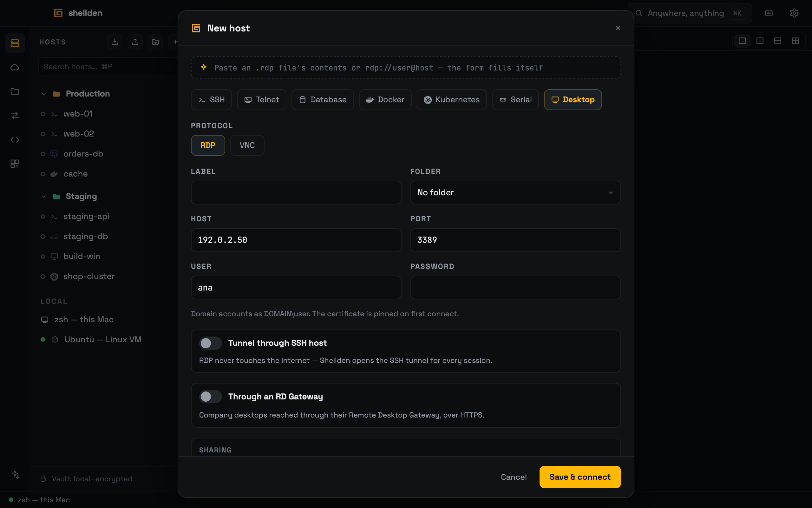This screenshot has width=812, height=508.
Task: Enable Tunnel through SSH host toggle
Action: [210, 343]
